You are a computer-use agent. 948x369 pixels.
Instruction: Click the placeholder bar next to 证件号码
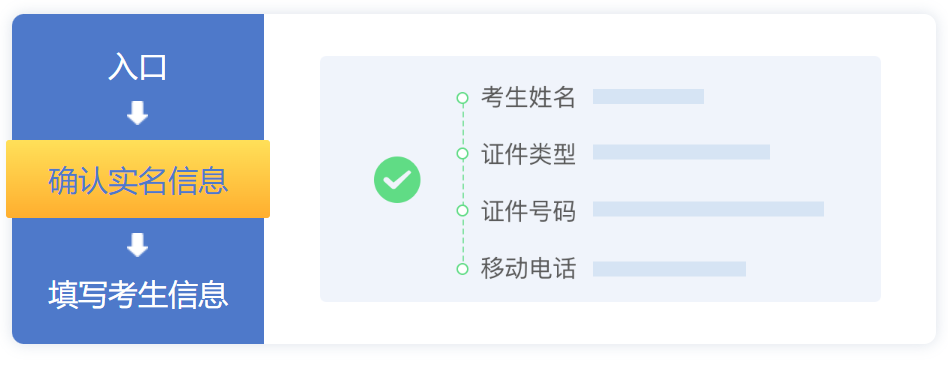click(x=708, y=209)
